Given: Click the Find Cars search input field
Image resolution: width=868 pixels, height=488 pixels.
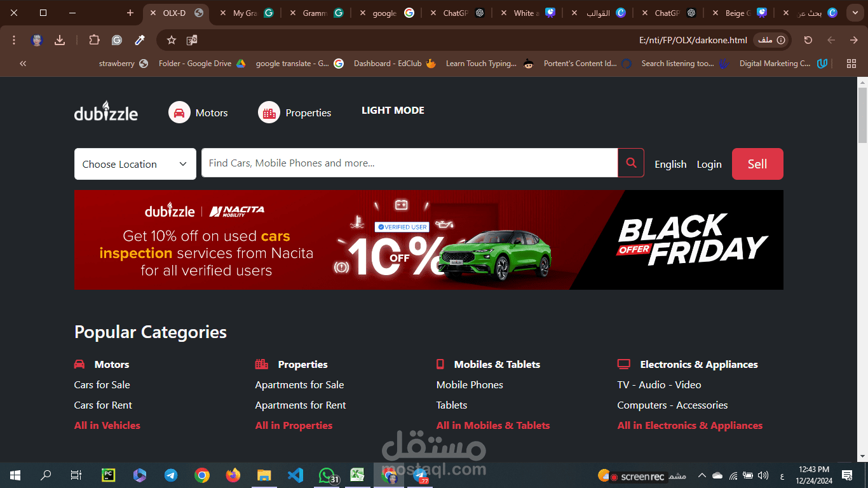Looking at the screenshot, I should point(410,163).
